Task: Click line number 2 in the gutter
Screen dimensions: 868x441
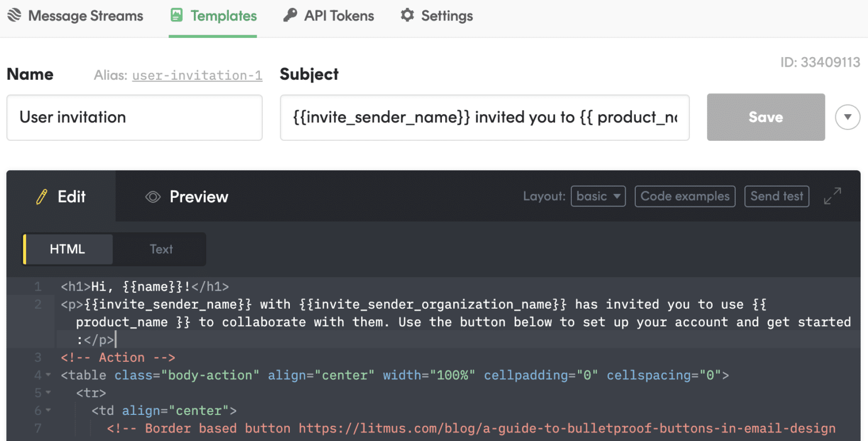Action: tap(38, 305)
